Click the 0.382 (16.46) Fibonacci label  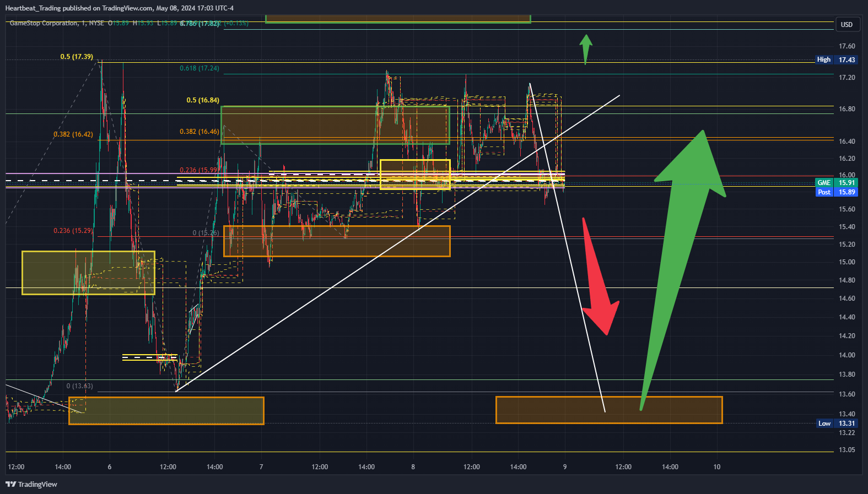(x=200, y=132)
